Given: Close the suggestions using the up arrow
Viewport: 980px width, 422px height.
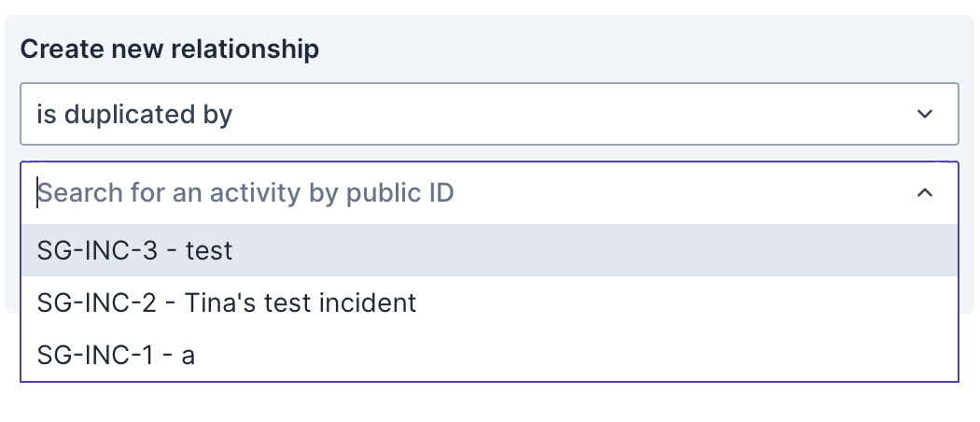Looking at the screenshot, I should tap(924, 193).
